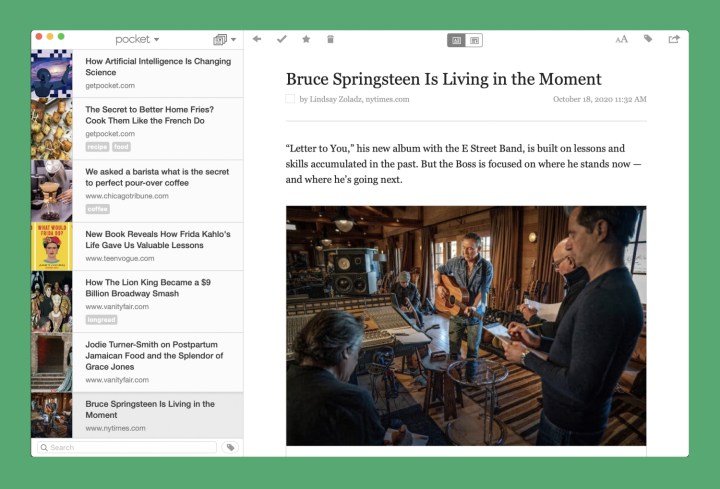Click the 'coffee' tag on barista article
Viewport: 720px width, 489px height.
coord(97,209)
